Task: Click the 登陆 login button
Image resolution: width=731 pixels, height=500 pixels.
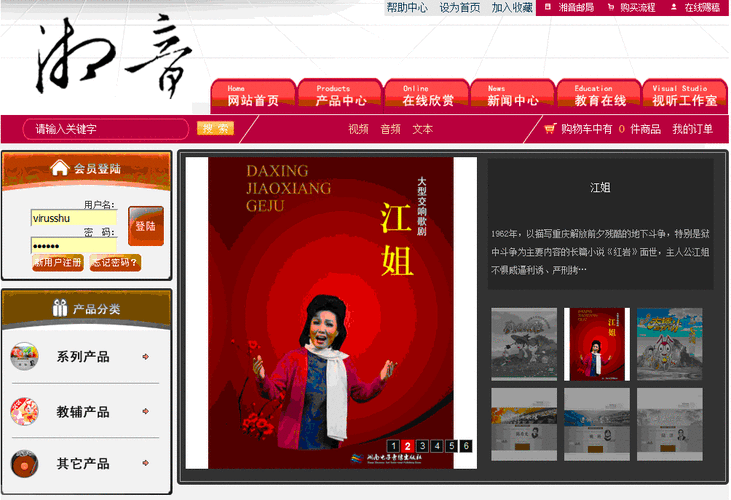Action: 146,226
